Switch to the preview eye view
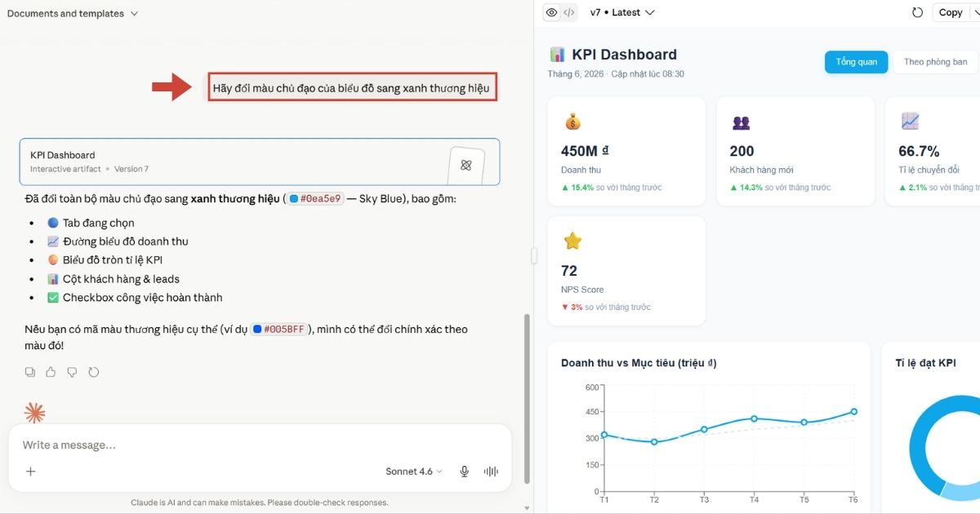Viewport: 980px width, 514px height. coord(552,12)
